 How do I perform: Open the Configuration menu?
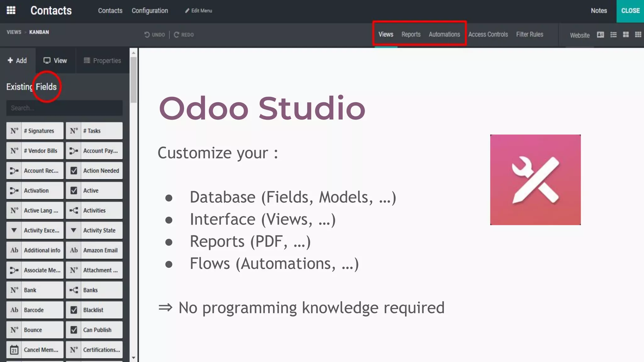[x=150, y=11]
